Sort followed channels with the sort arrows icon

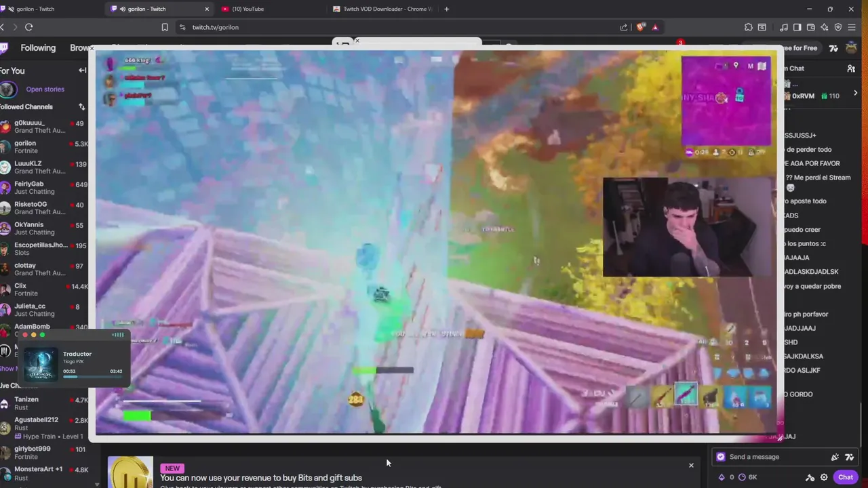click(81, 106)
